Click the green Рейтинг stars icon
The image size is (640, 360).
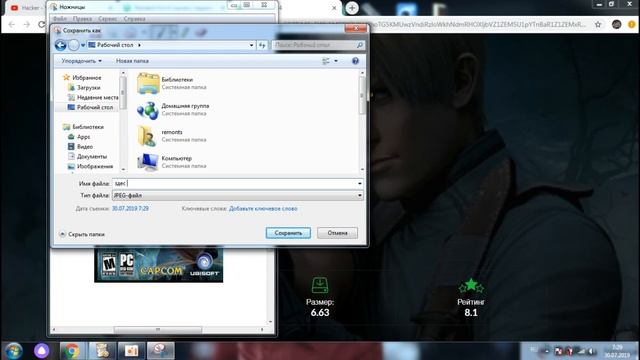click(471, 286)
